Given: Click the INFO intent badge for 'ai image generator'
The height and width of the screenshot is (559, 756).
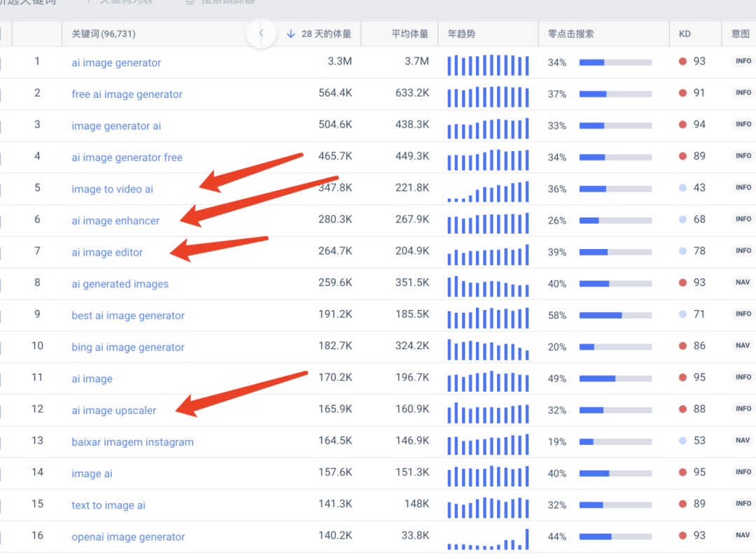Looking at the screenshot, I should (x=743, y=61).
